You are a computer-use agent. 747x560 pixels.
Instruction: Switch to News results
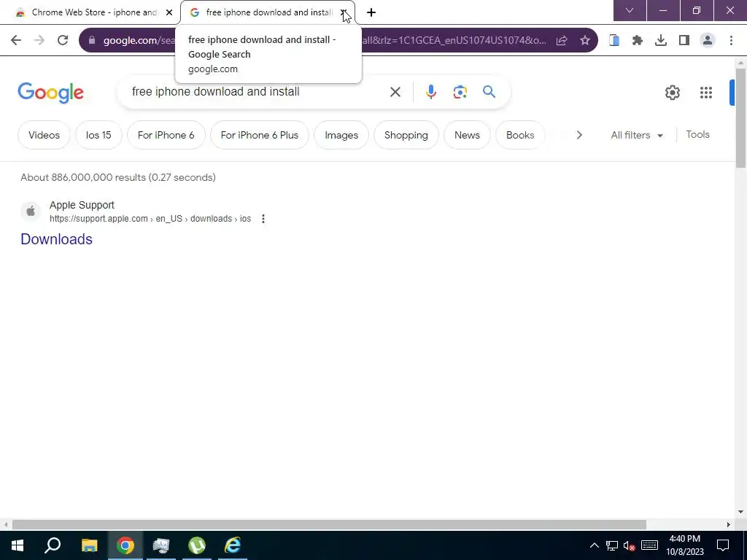pos(467,135)
